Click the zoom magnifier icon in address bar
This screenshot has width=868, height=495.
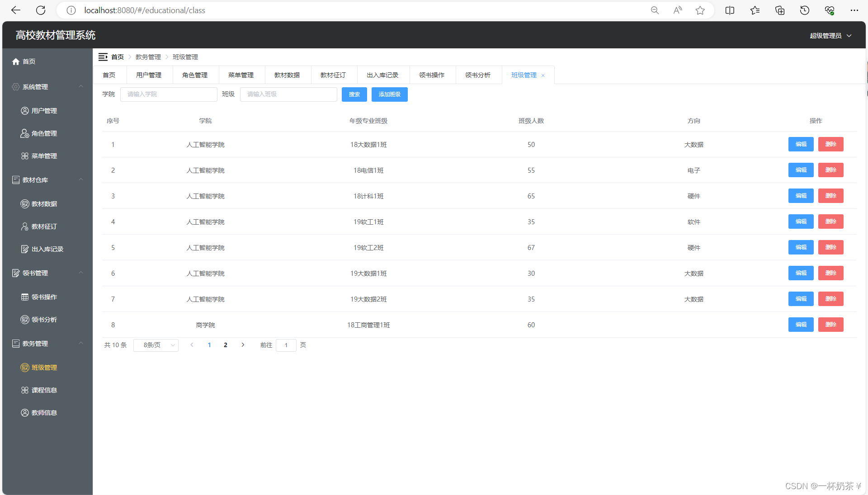pos(655,10)
